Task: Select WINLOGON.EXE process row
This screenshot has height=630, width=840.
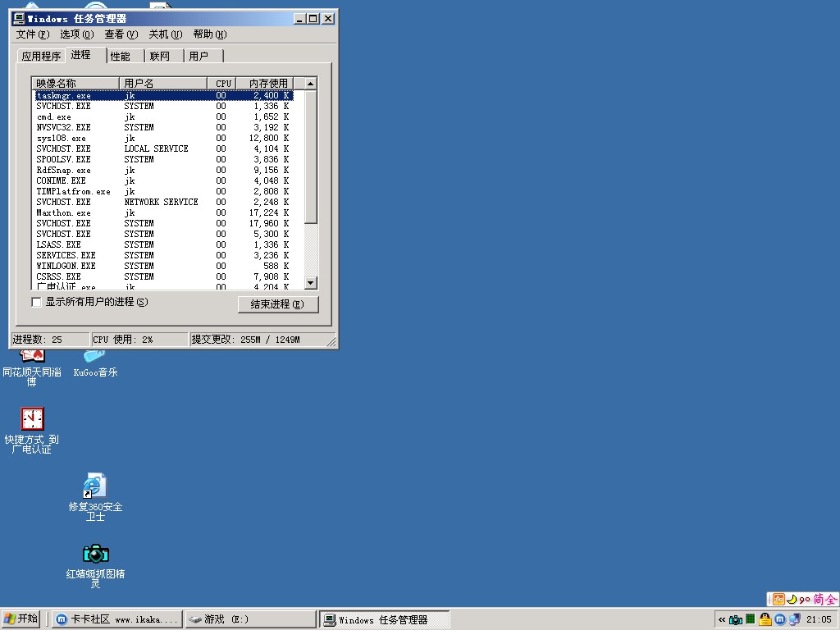Action: (164, 267)
